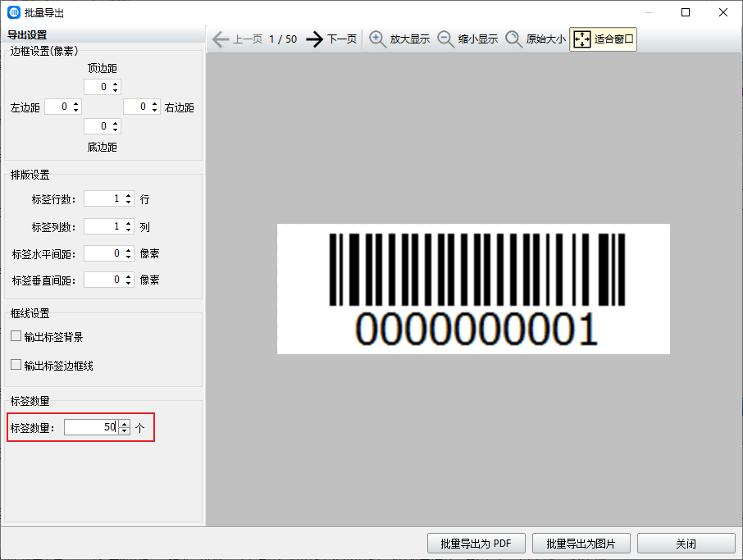Decrease the right margin (右边距) value
The image size is (743, 560).
pos(154,110)
